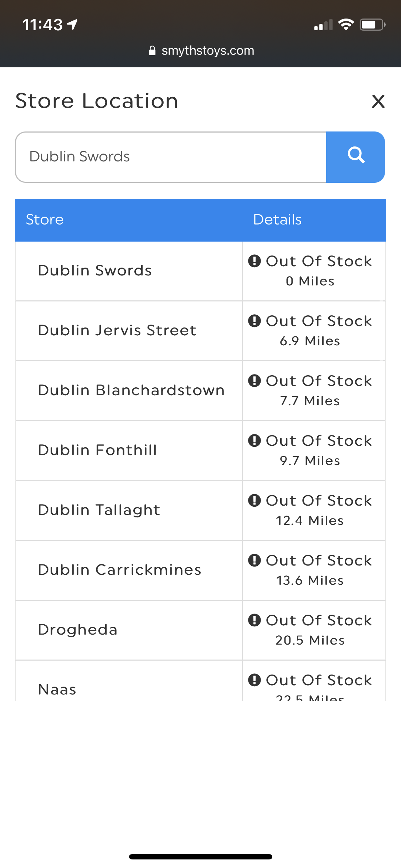Viewport: 401px width, 868px height.
Task: Click the exclamation icon beside Dublin Swords
Action: [x=255, y=261]
